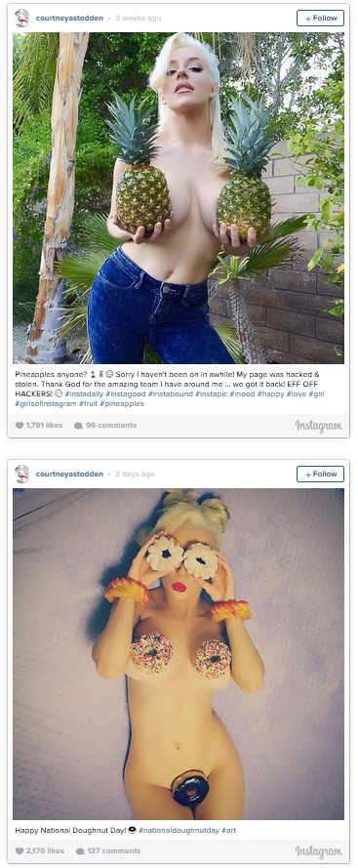This screenshot has height=868, width=358.
Task: Open the pineapple photo thumbnail
Action: [x=179, y=197]
